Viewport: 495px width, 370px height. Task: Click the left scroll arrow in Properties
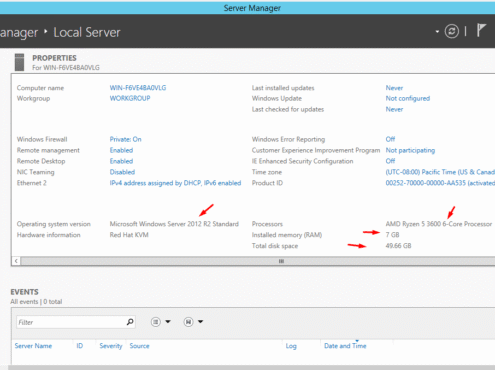(16, 261)
